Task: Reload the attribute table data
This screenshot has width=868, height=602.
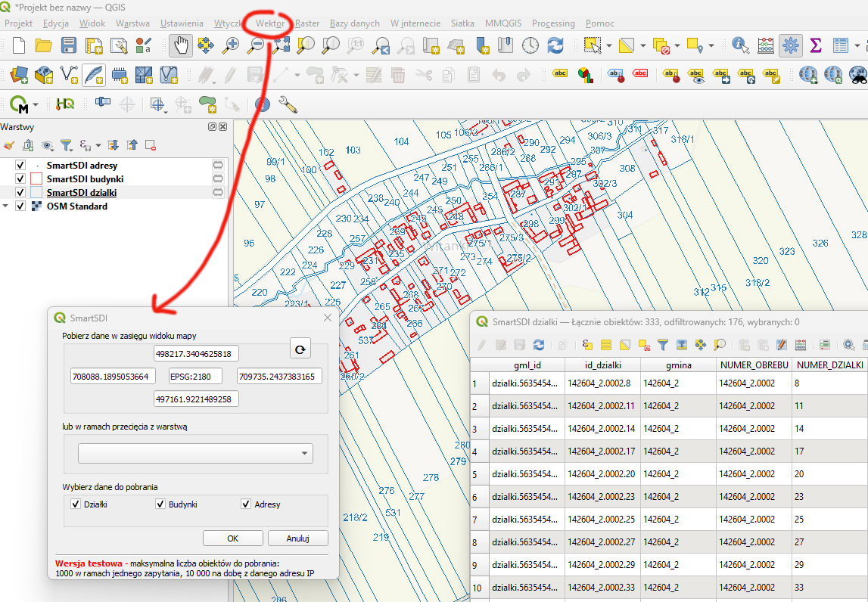Action: pos(538,345)
